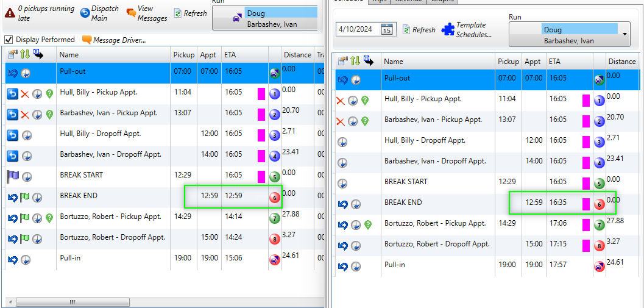Open the Run selector showing Doug in left panel

tap(265, 18)
